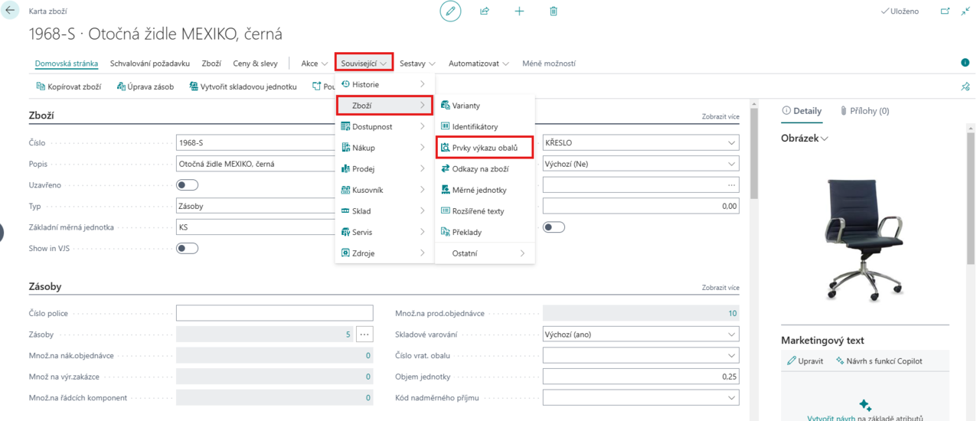Toggle the Uzavřeno switch
This screenshot has height=421, width=980.
click(187, 185)
